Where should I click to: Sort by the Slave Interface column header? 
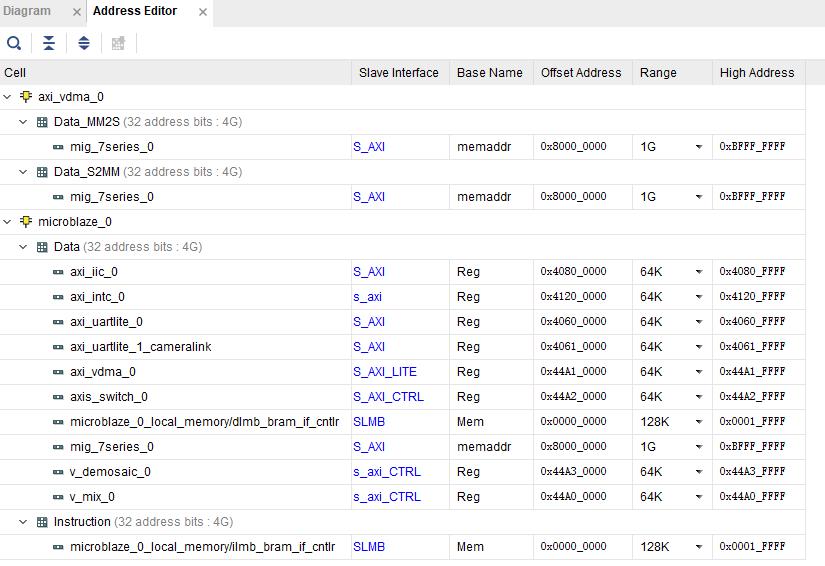pyautogui.click(x=400, y=73)
